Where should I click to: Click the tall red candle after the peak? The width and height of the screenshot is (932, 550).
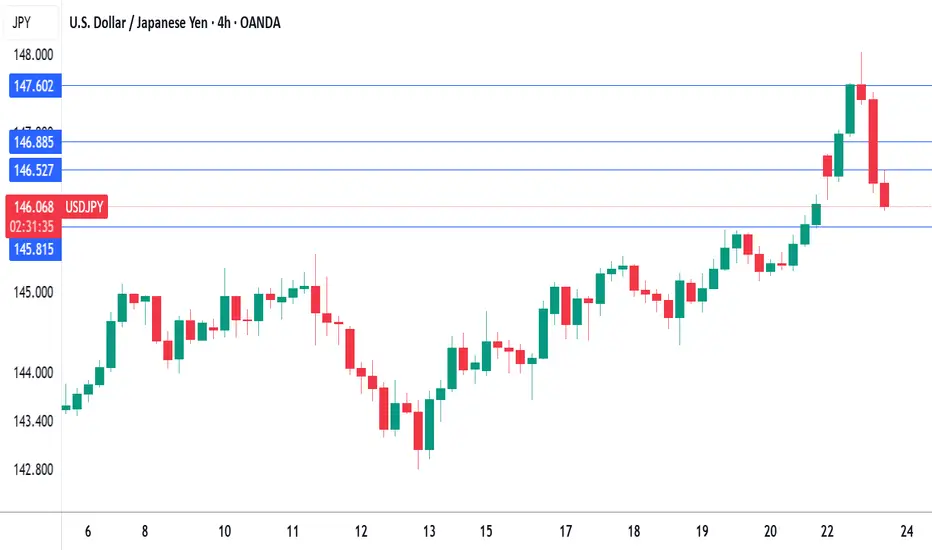[x=873, y=141]
